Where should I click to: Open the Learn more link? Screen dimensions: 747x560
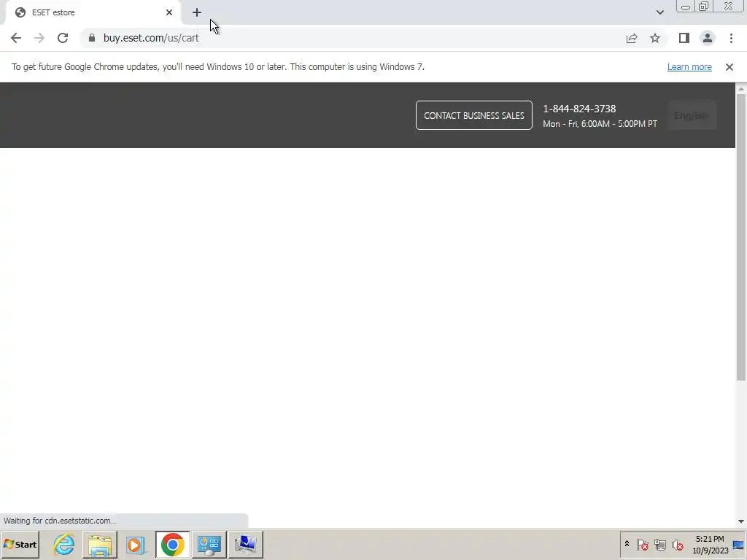click(x=689, y=66)
